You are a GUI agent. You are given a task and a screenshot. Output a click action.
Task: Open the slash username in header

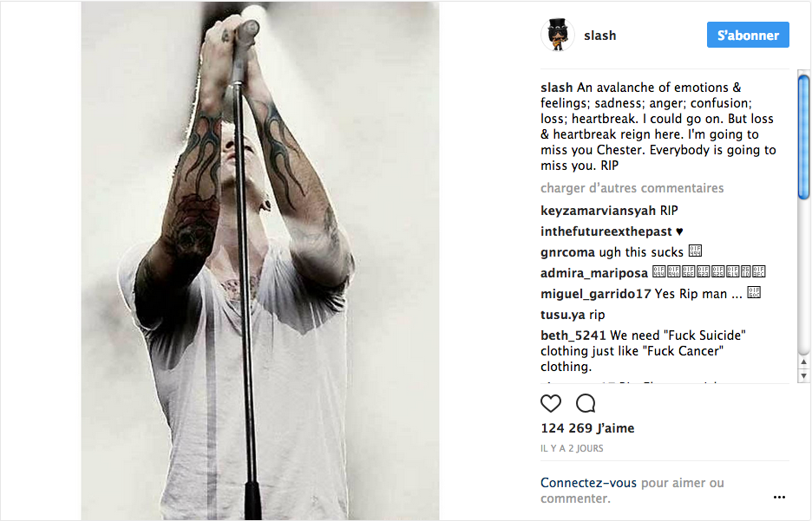coord(599,36)
